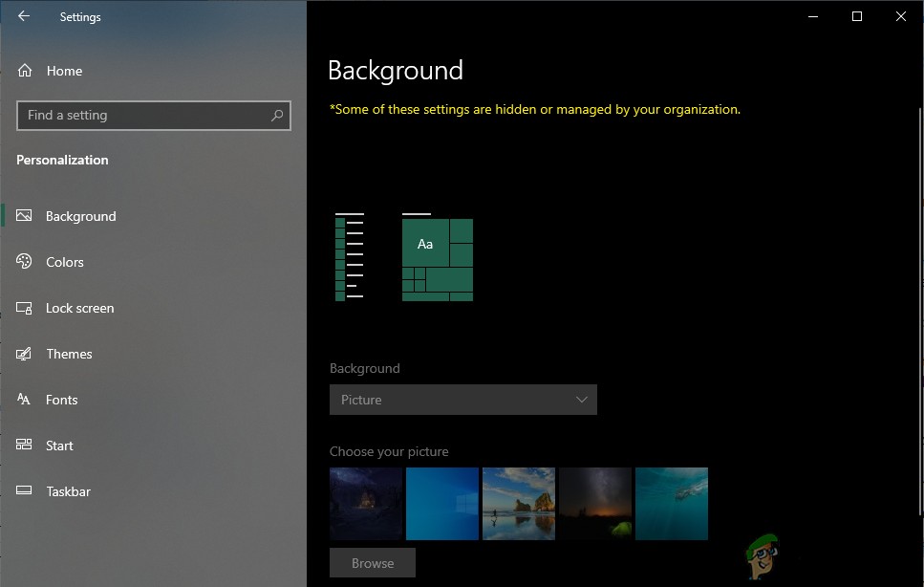Viewport: 924px width, 587px height.
Task: Click the Background picture icon in sidebar
Action: [24, 216]
